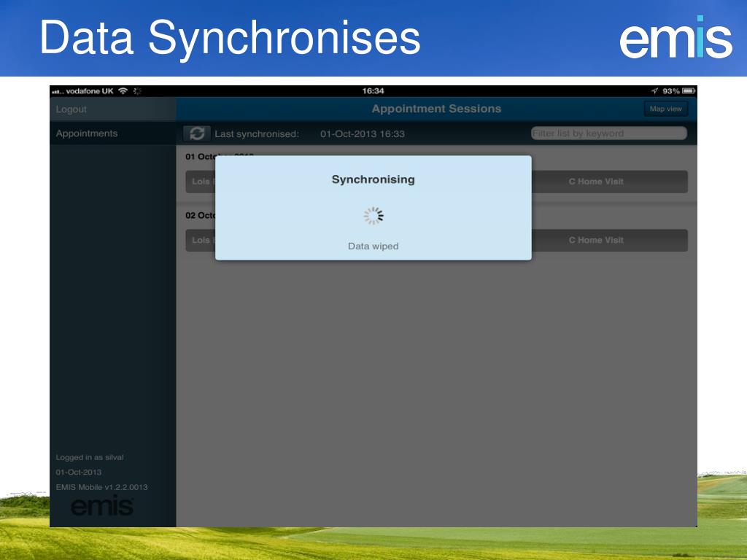The image size is (747, 560).
Task: Tap the Logout option
Action: click(71, 109)
